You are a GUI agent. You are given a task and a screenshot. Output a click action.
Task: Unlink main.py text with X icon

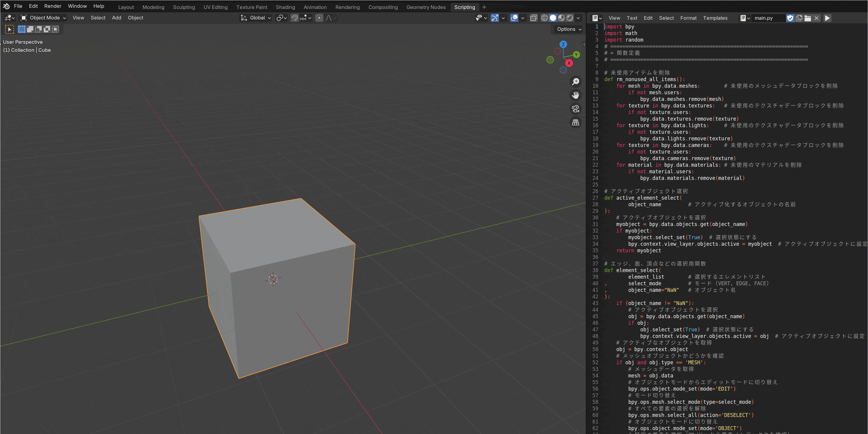coord(816,18)
